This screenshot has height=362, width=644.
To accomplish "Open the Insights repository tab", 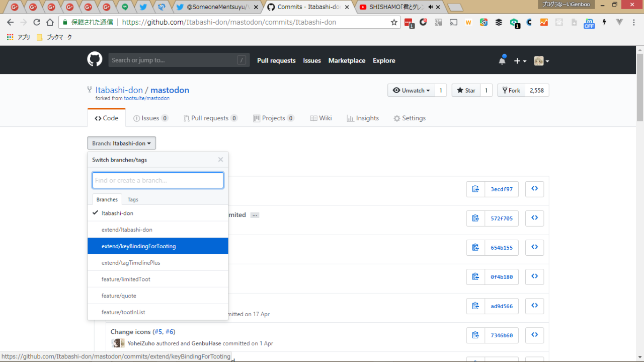I will click(x=363, y=118).
